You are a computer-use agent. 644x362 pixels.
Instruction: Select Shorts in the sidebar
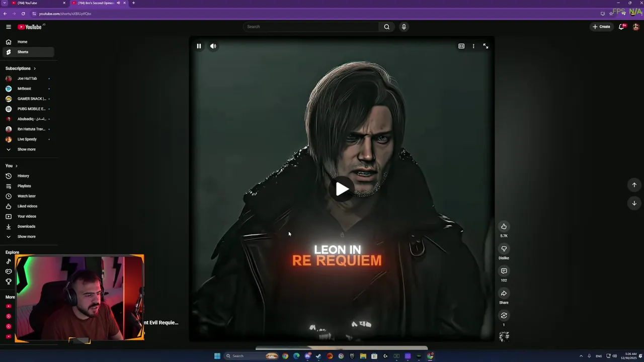pyautogui.click(x=28, y=52)
